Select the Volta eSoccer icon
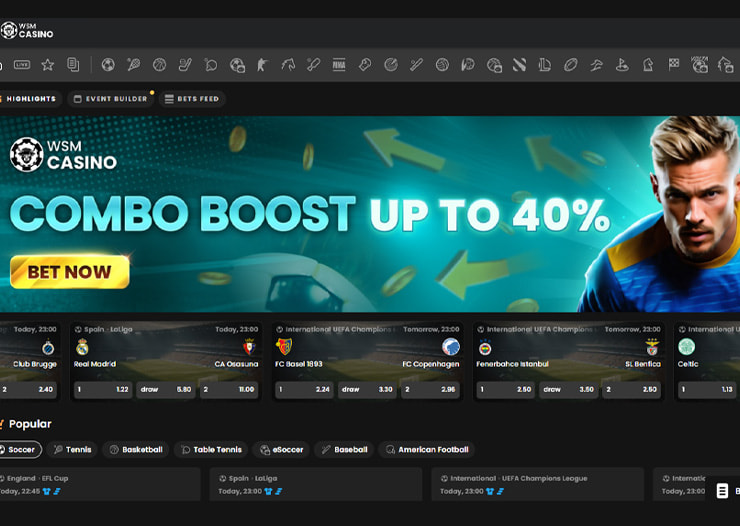The width and height of the screenshot is (740, 526). pos(699,65)
